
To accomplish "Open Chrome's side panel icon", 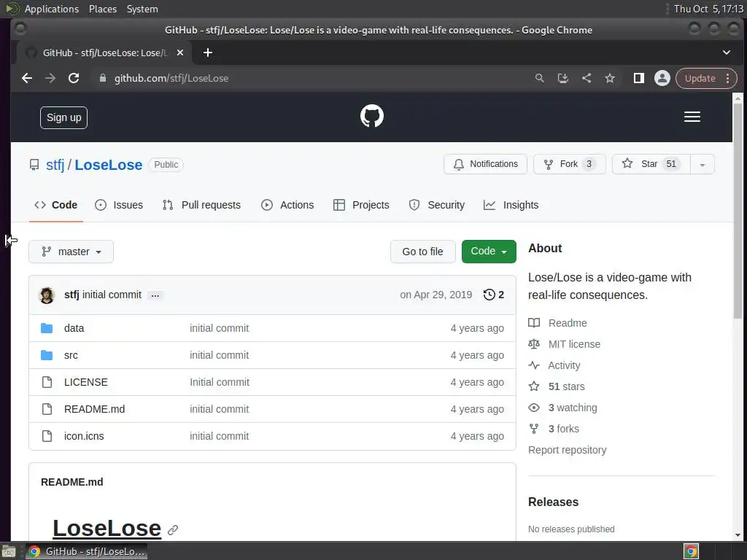I will click(638, 78).
